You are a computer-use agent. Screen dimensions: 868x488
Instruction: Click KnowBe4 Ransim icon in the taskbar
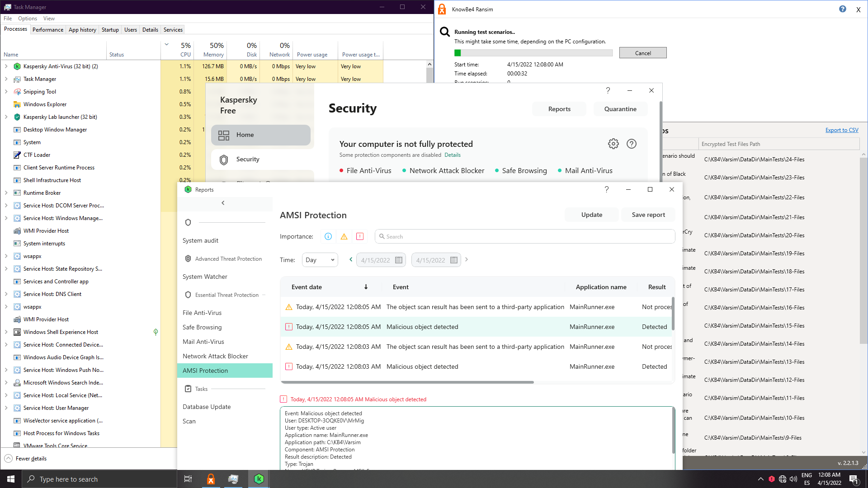click(211, 479)
